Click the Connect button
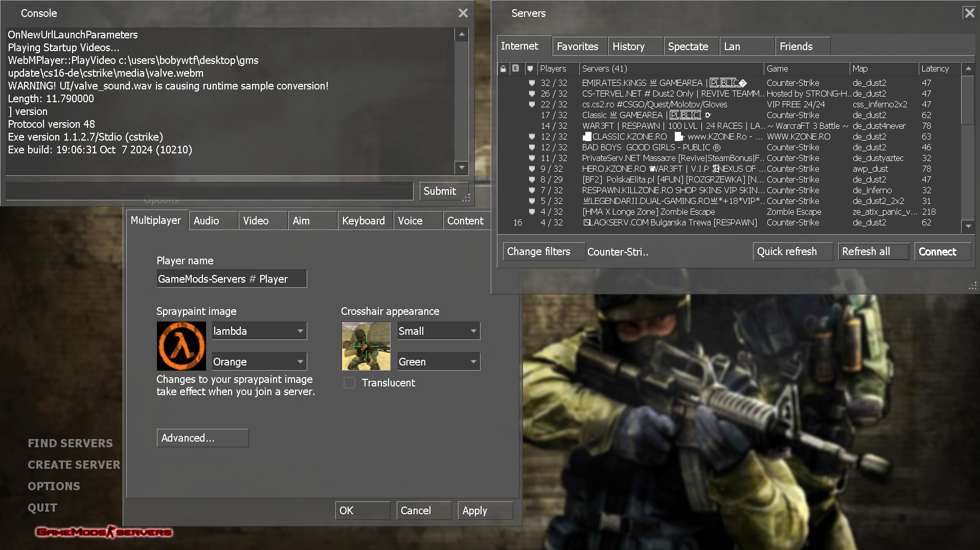This screenshot has height=550, width=980. [943, 251]
